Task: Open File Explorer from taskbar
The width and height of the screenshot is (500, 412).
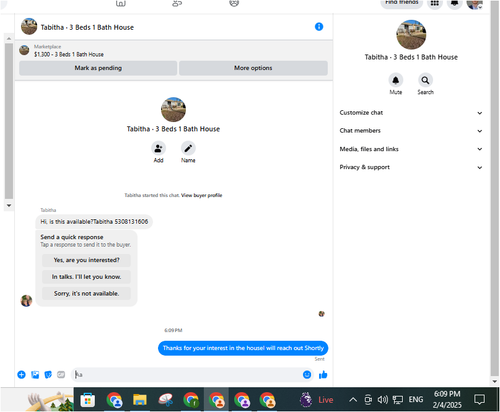Action: [x=140, y=400]
